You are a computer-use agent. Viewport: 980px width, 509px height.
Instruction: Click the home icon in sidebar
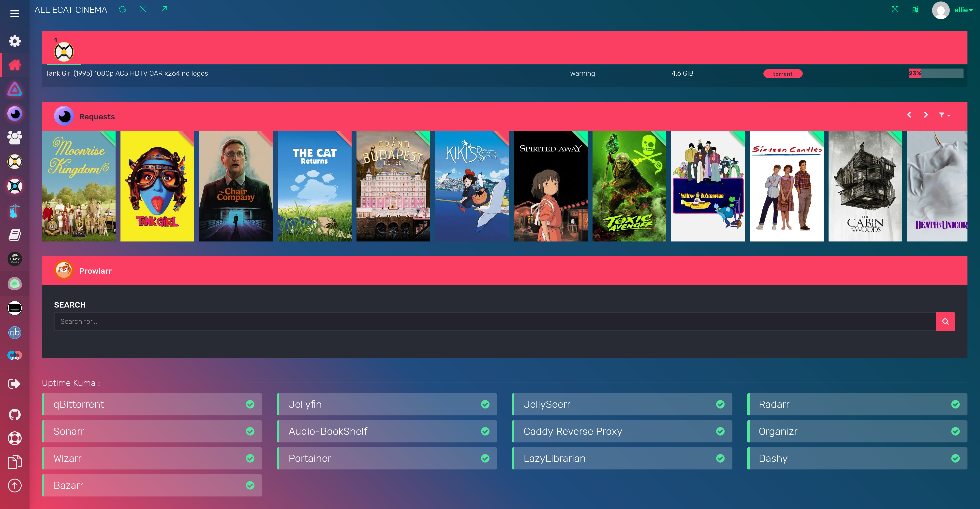click(x=15, y=65)
